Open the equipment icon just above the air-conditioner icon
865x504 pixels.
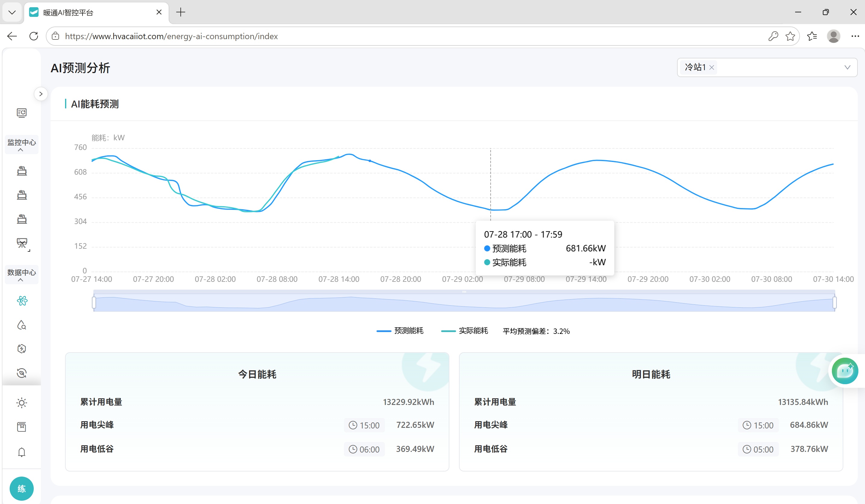tap(22, 219)
